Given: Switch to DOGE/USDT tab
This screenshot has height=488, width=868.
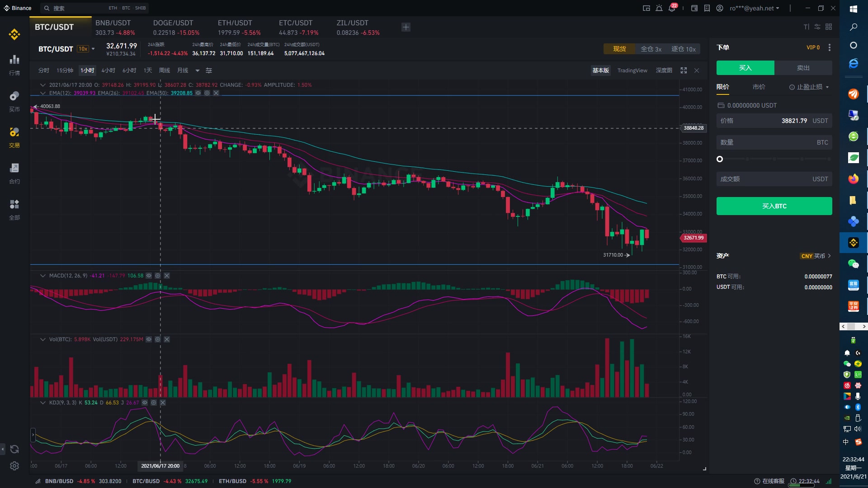Looking at the screenshot, I should [176, 28].
